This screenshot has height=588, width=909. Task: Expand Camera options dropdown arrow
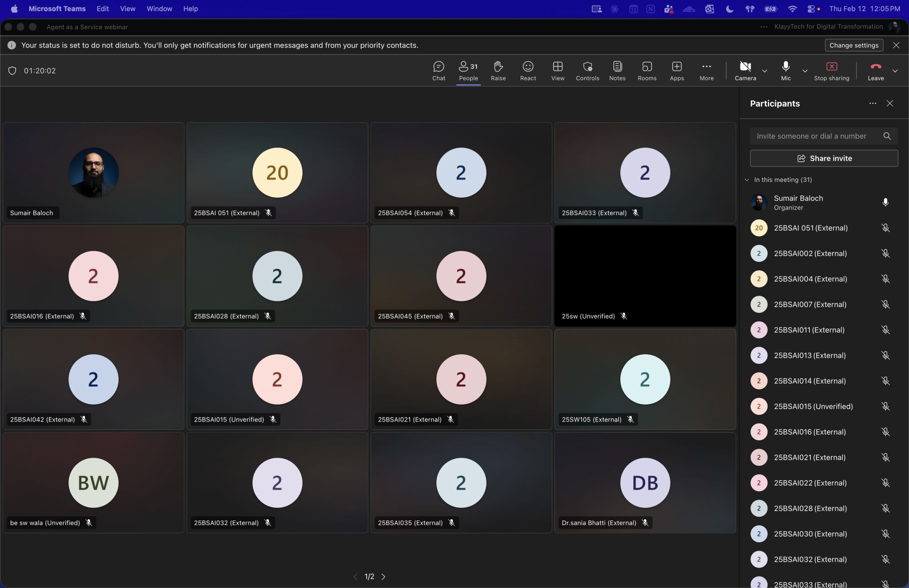[x=764, y=71]
